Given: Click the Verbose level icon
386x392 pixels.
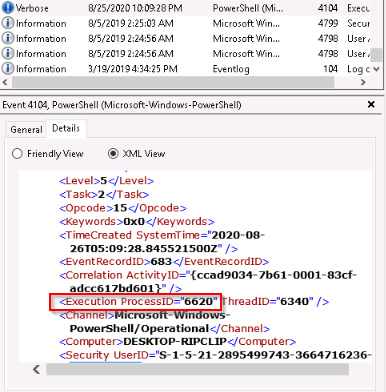Looking at the screenshot, I should pyautogui.click(x=8, y=8).
